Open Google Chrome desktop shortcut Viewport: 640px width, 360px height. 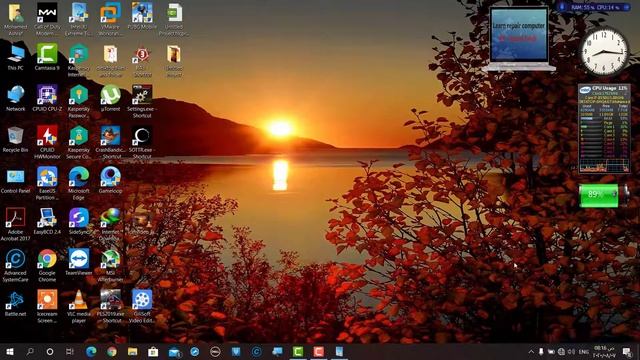[47, 265]
